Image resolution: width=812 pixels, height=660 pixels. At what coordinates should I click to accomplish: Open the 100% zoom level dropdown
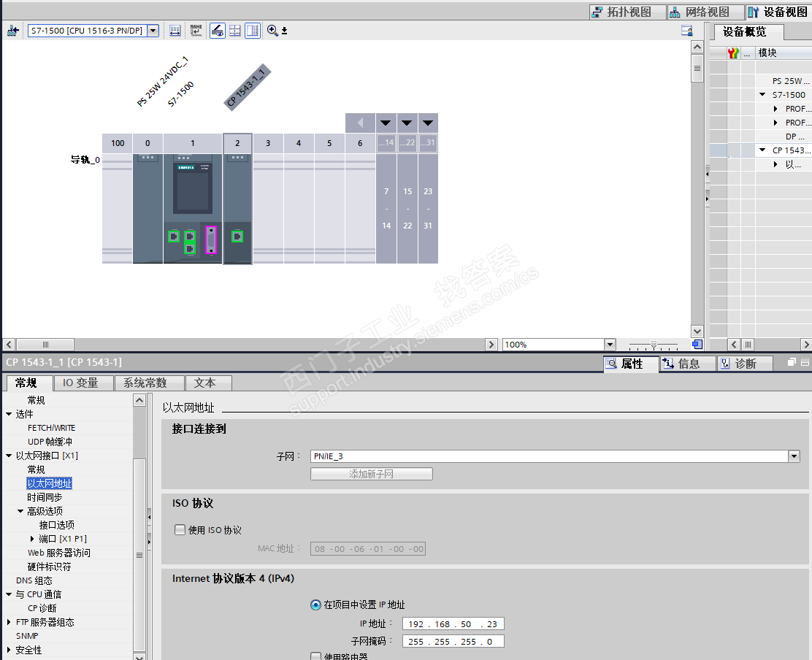610,344
